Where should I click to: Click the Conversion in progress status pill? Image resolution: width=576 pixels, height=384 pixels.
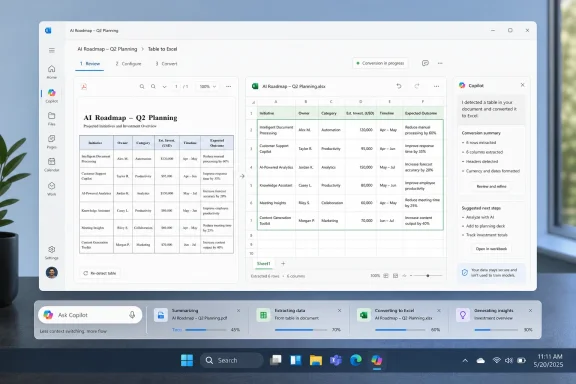pos(380,63)
